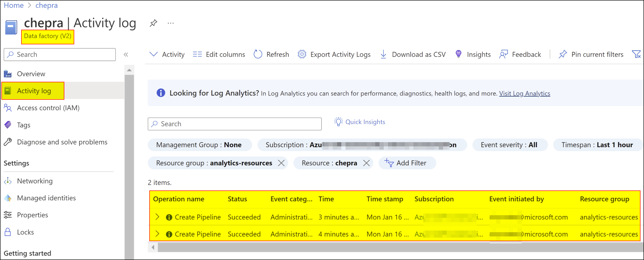644x260 pixels.
Task: Open Managed identities
Action: click(40, 198)
